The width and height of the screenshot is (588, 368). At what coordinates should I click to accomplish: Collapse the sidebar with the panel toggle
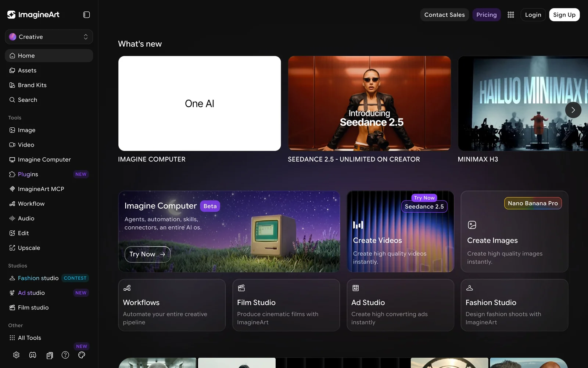[86, 15]
